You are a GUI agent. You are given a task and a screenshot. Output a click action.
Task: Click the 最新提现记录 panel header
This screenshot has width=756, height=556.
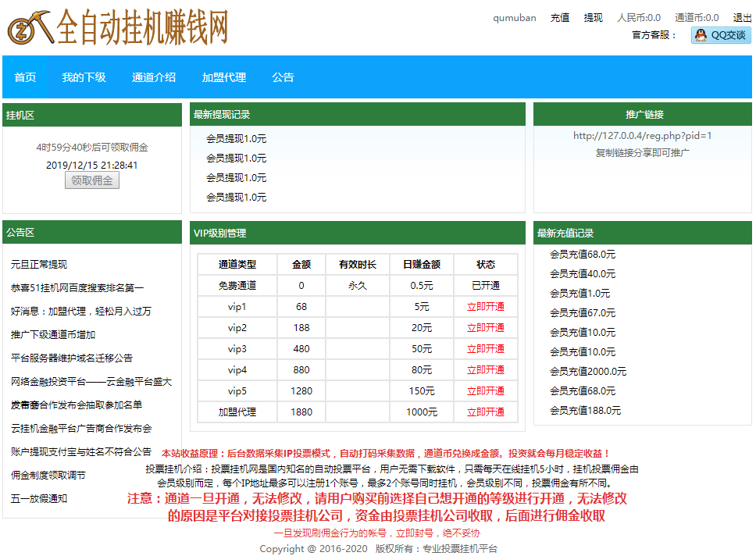357,114
